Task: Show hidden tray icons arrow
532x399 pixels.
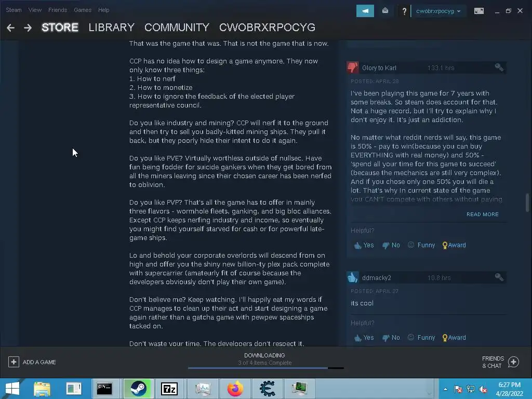Action: pyautogui.click(x=445, y=389)
